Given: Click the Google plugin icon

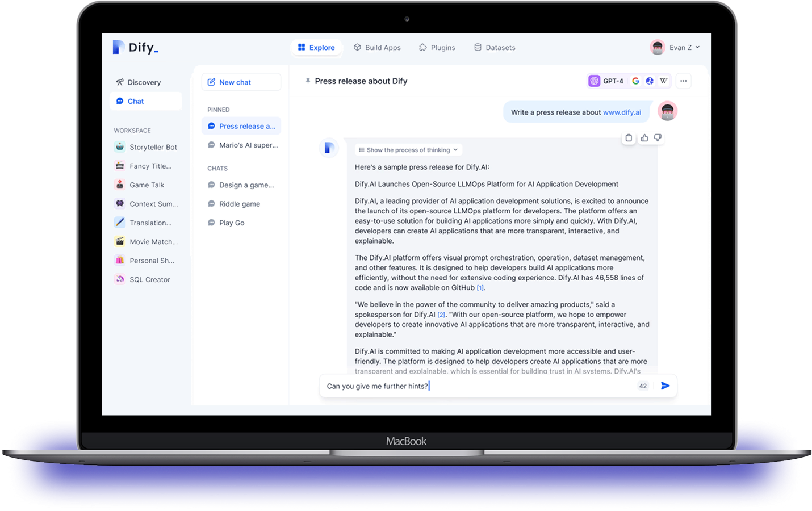Looking at the screenshot, I should click(x=635, y=81).
